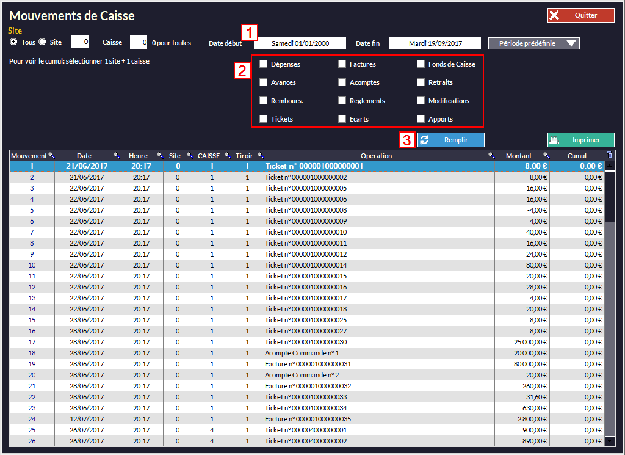Click the X icon on the Quitter button
Screen dimensions: 625x455
[x=554, y=16]
